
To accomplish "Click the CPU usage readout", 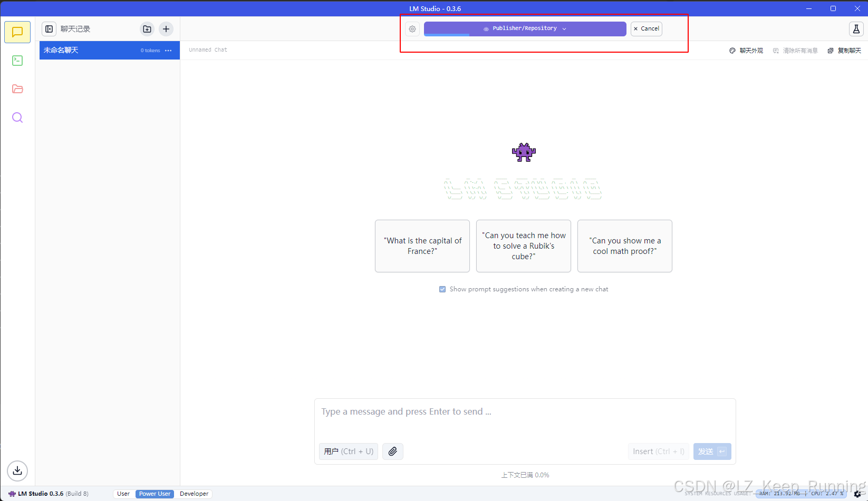I will click(x=827, y=494).
